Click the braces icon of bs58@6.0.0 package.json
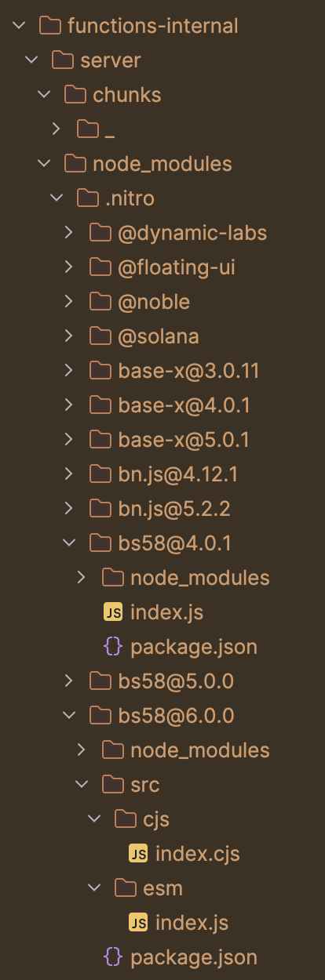Image resolution: width=325 pixels, height=980 pixels. coord(113,957)
